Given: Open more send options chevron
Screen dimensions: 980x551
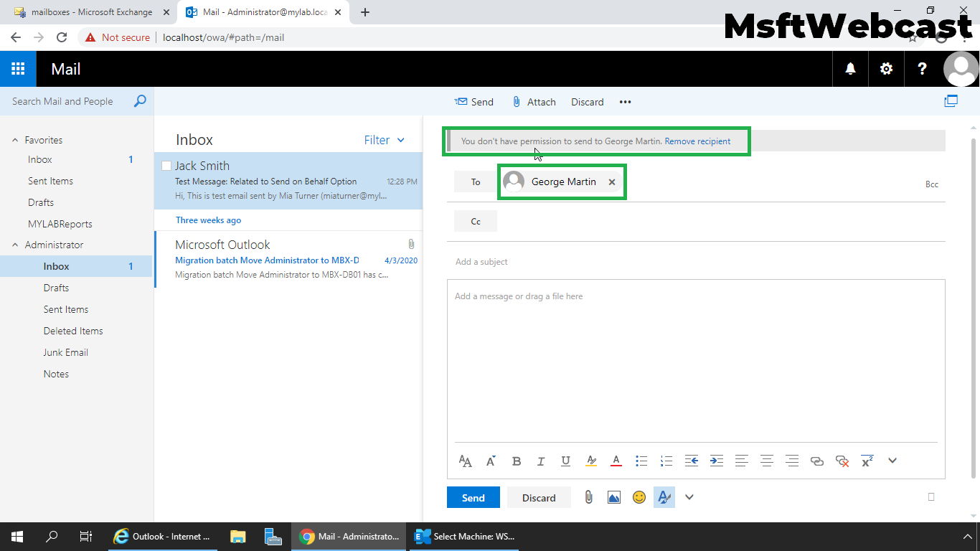Looking at the screenshot, I should (689, 497).
